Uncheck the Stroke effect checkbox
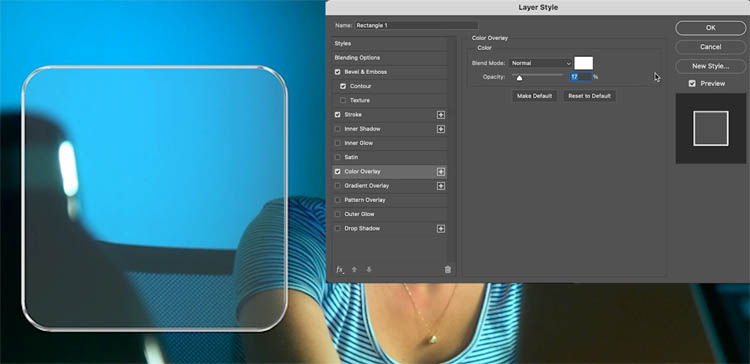The height and width of the screenshot is (364, 750). (338, 115)
